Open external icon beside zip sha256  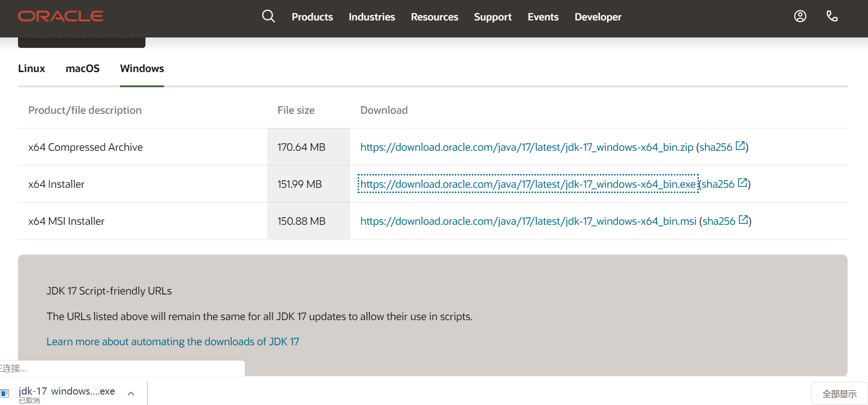point(740,146)
